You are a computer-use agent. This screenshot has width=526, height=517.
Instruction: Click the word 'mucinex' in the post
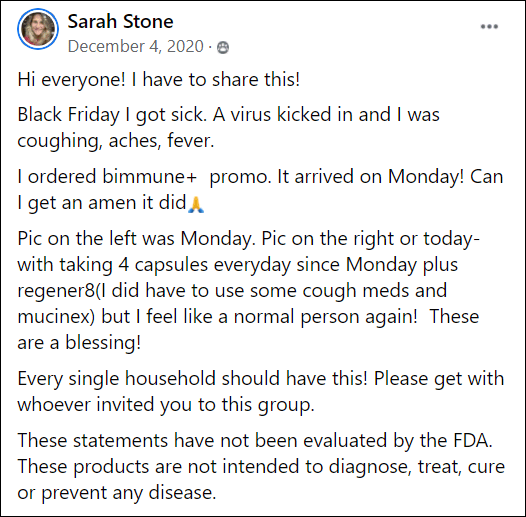pos(54,317)
